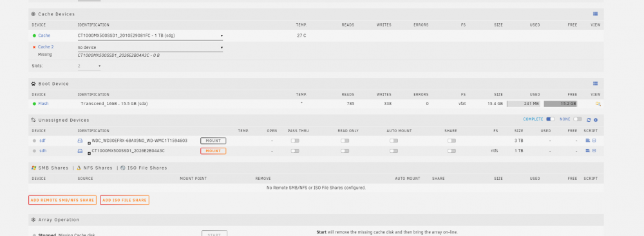Viewport: 644px width, 236px height.
Task: Expand partitions of CT1000MX500SSD1_2026E2B04A3C disk
Action: (x=89, y=153)
